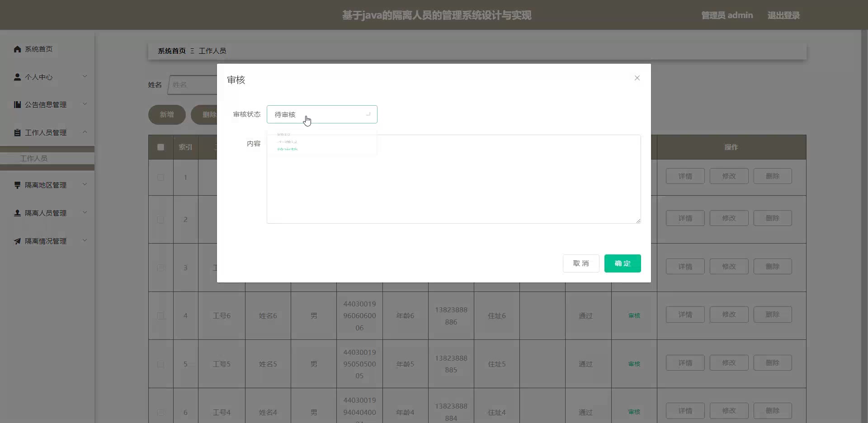Click 删除 for table row 1

(773, 176)
